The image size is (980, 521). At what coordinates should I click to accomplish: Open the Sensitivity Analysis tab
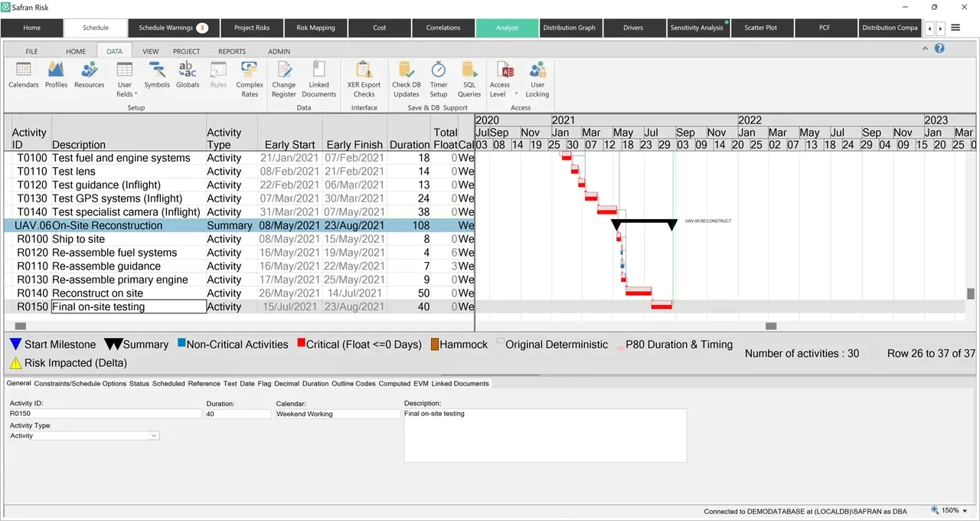697,28
